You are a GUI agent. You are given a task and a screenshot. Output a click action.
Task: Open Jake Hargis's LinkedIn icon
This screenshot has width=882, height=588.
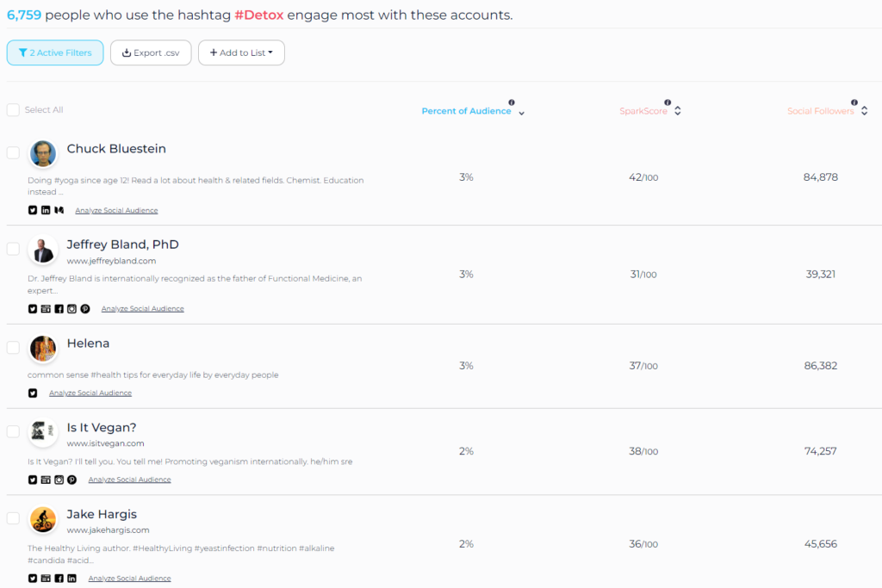pos(72,578)
